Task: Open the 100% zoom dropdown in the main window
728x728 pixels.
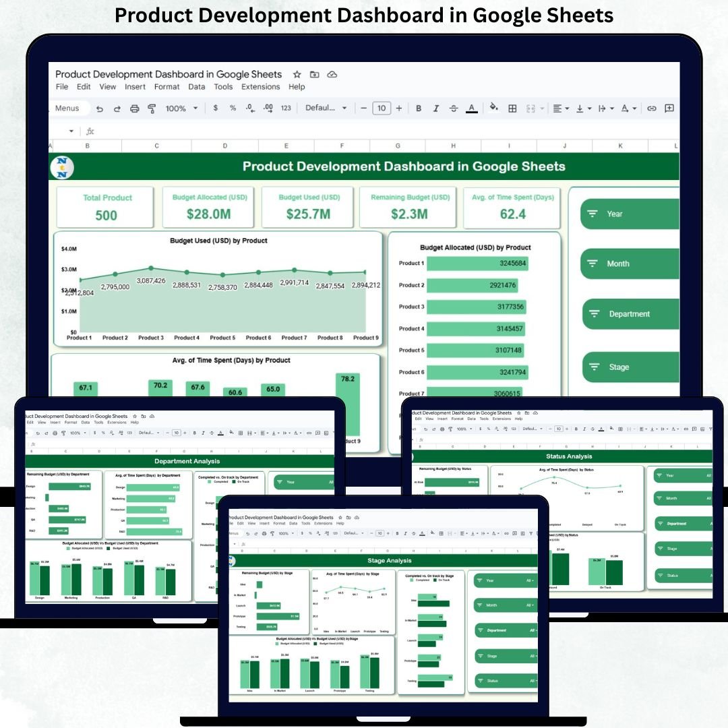Action: click(x=182, y=109)
